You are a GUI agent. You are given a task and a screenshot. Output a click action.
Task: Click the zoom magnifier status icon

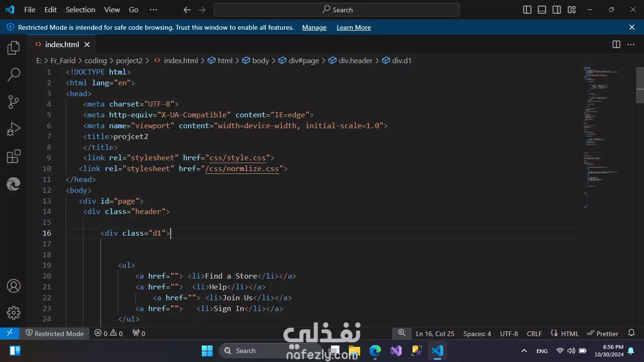point(402,333)
